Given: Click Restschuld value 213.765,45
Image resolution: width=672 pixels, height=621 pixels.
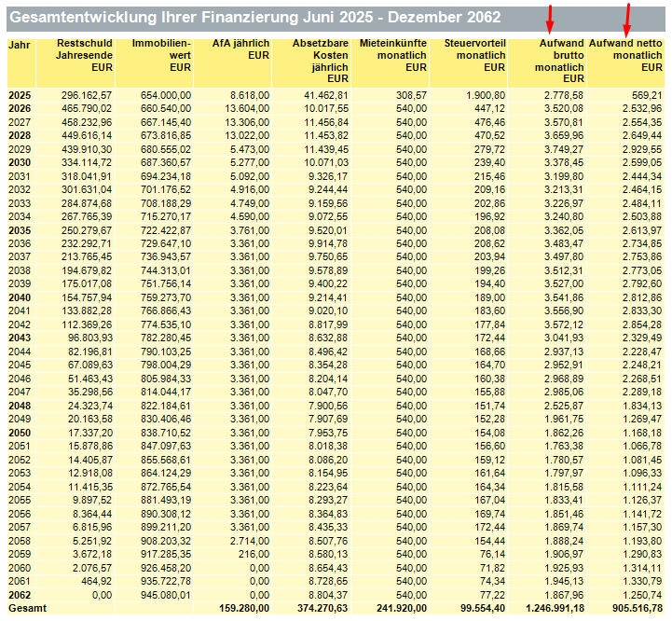Looking at the screenshot, I should coord(87,257).
